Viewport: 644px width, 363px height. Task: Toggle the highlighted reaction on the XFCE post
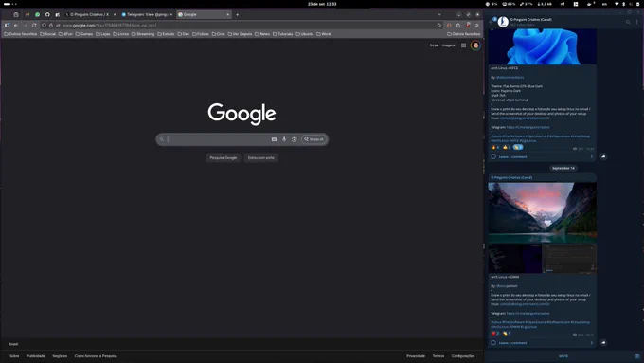point(518,147)
